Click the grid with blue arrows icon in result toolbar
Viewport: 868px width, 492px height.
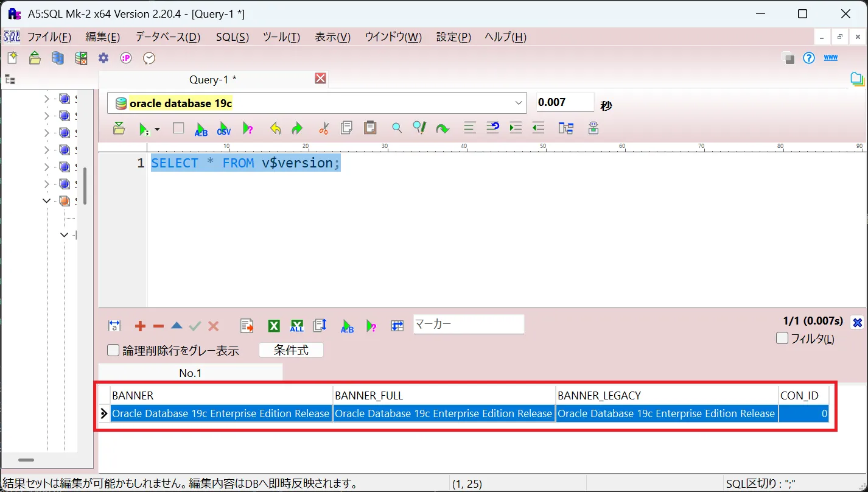point(397,326)
